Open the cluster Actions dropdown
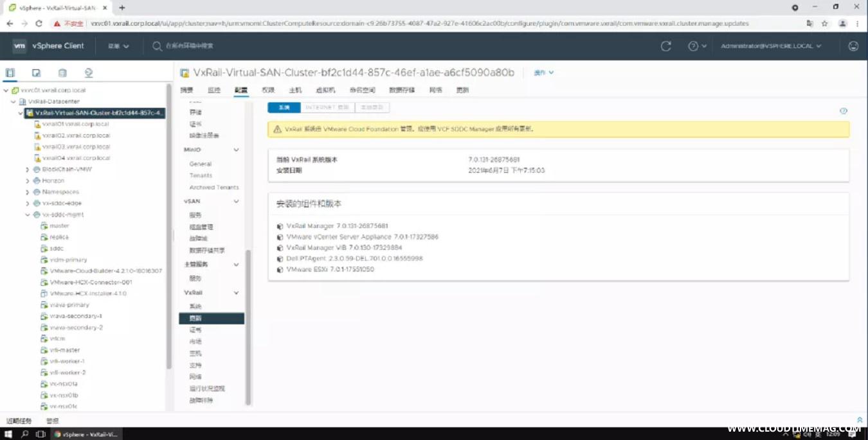This screenshot has height=440, width=868. pyautogui.click(x=544, y=73)
